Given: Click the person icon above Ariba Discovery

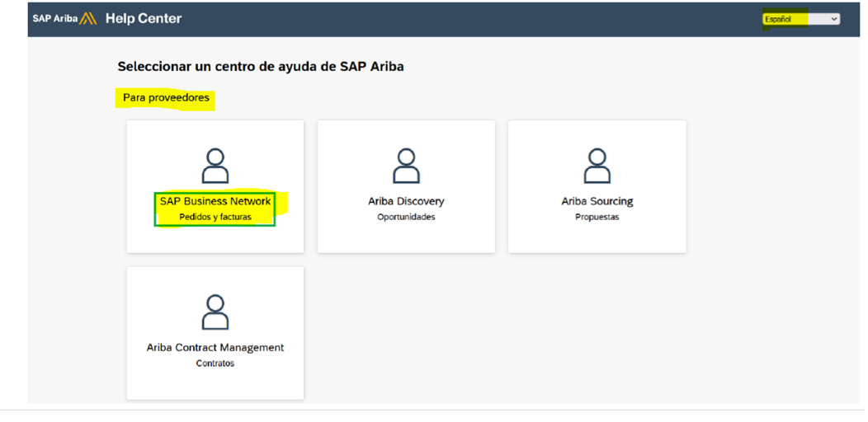Looking at the screenshot, I should (406, 166).
